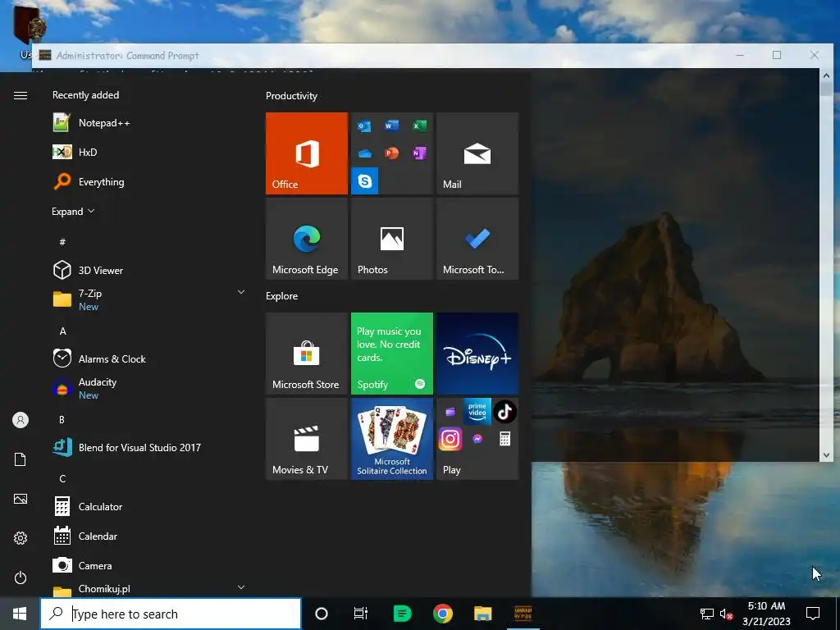Open Documents from Start sidebar
The image size is (840, 630).
click(21, 459)
